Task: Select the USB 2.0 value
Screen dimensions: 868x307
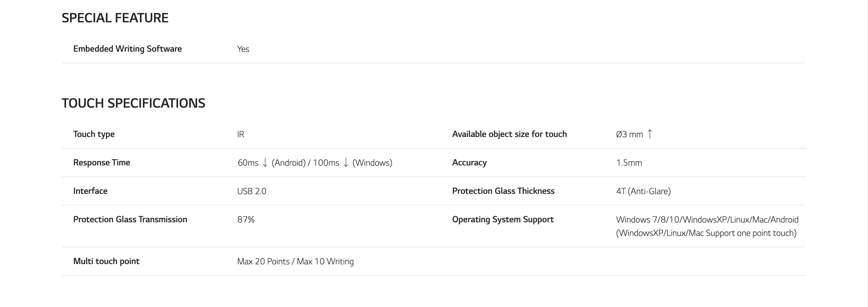Action: 251,191
